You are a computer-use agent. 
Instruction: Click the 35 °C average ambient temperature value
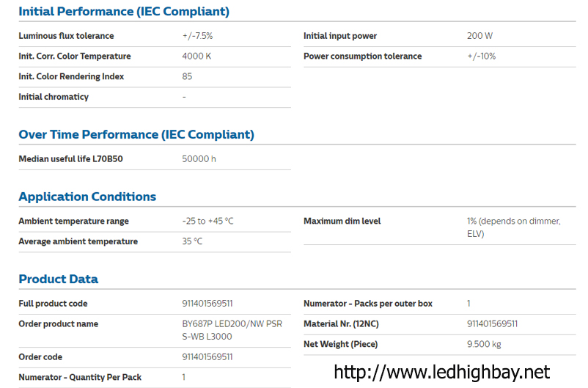pyautogui.click(x=192, y=241)
